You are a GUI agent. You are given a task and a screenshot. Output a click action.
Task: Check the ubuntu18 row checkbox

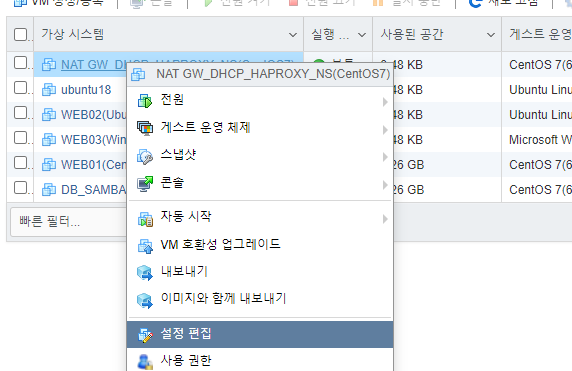20,88
